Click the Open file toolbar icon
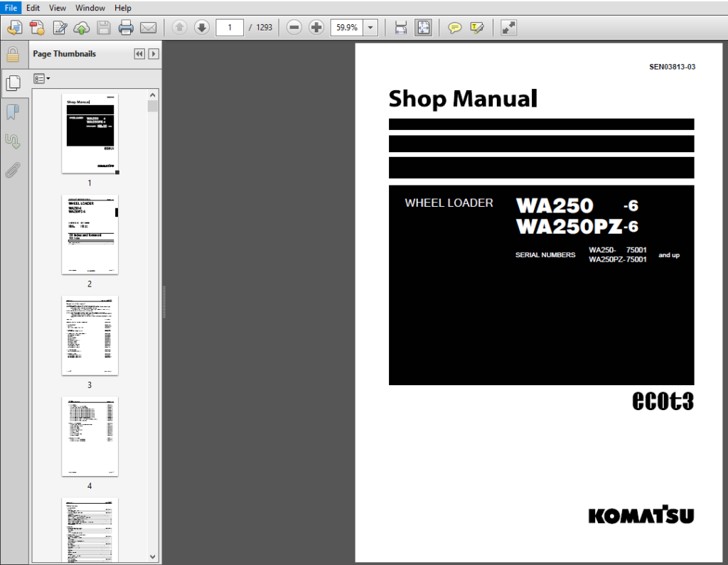Viewport: 728px width, 565px height. click(14, 28)
